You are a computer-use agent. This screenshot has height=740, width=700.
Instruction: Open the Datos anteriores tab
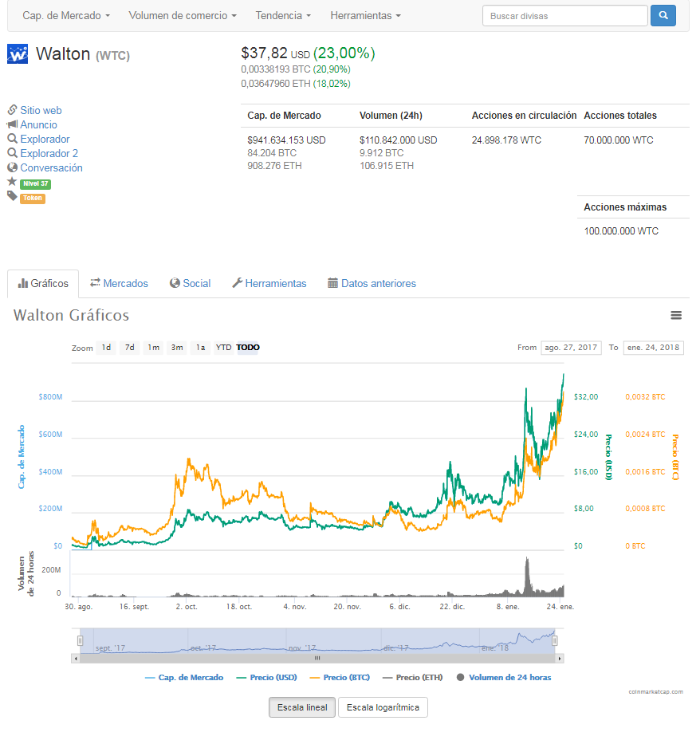click(x=372, y=284)
